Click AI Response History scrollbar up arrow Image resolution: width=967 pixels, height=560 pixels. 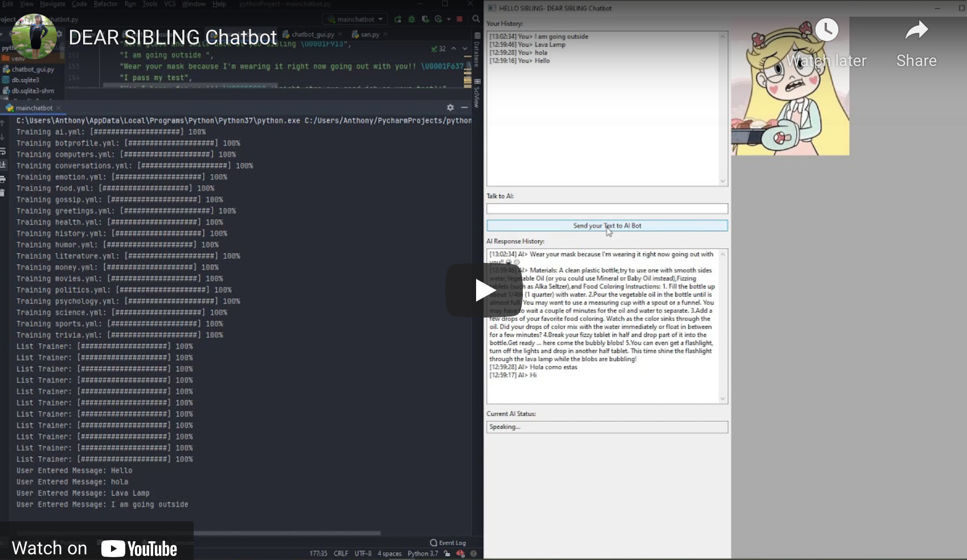tap(723, 254)
